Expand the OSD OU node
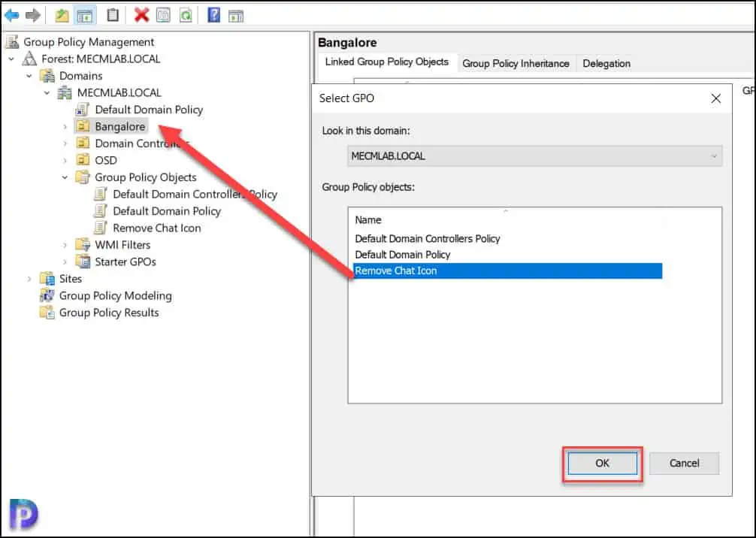This screenshot has width=756, height=538. pos(65,161)
